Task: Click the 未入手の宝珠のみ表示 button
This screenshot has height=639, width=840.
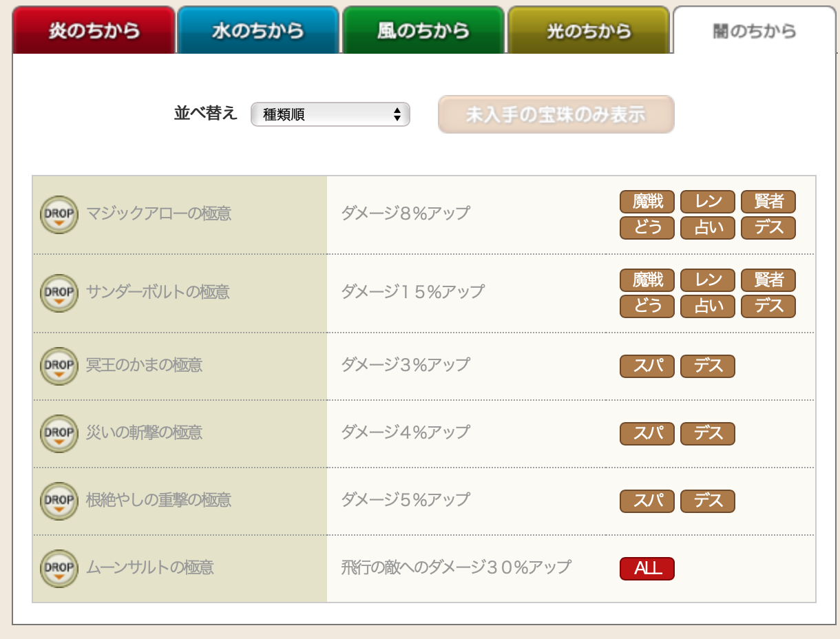Action: coord(556,114)
